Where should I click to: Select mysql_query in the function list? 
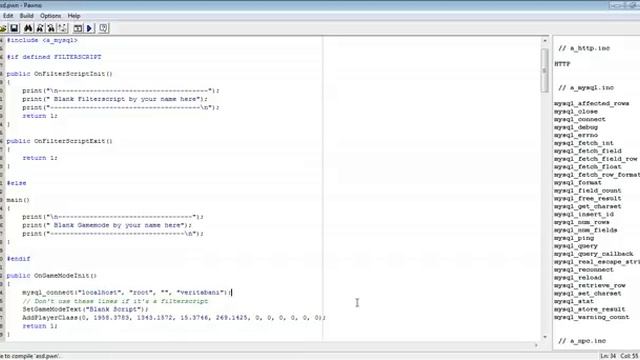(576, 246)
